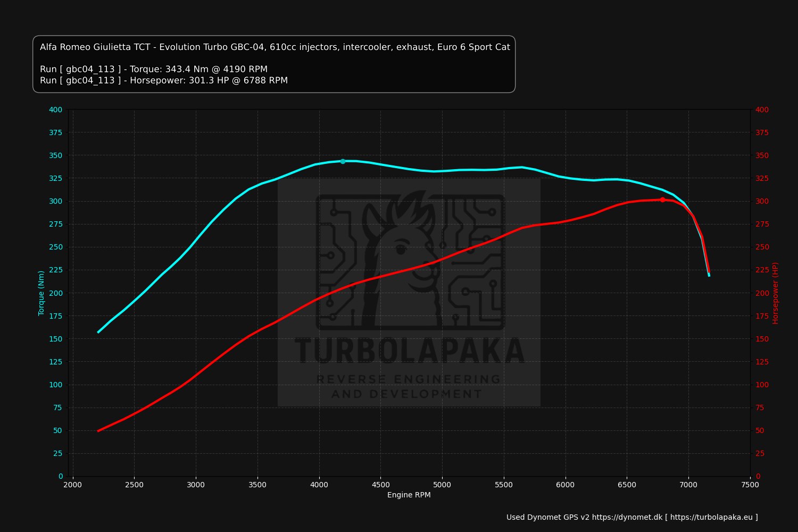Click the 5000 tick on RPM axis
This screenshot has width=798, height=532.
[442, 485]
